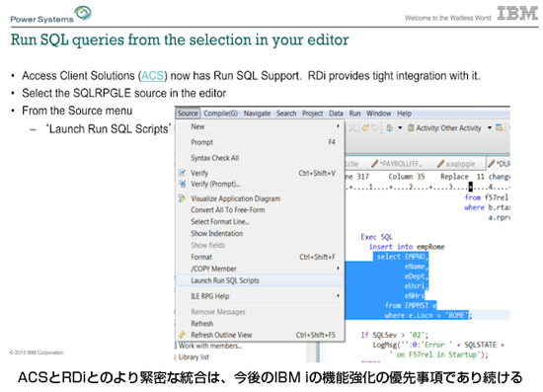
Task: Click the ACS hyperlink in the slide text
Action: click(x=152, y=75)
